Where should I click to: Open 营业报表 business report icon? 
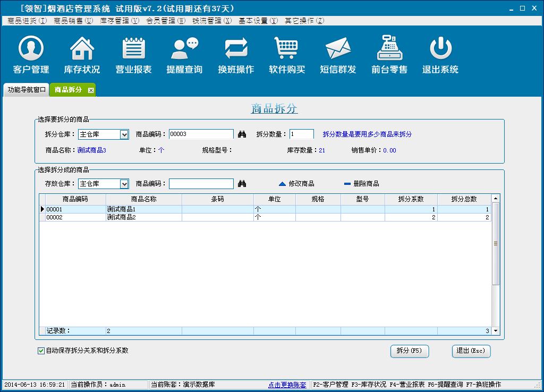pyautogui.click(x=133, y=49)
